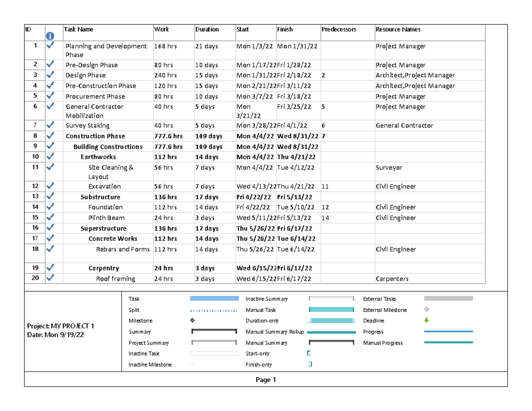Click the Predecessors column header

point(339,29)
